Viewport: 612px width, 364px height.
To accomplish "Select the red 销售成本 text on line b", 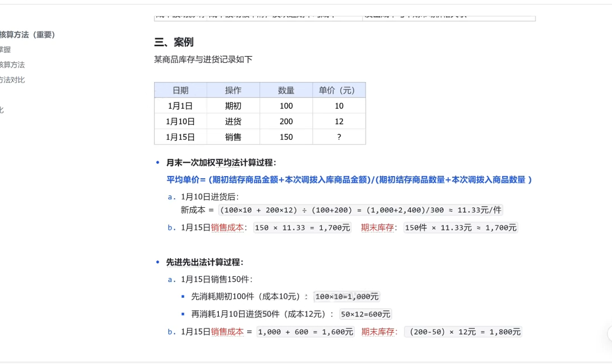I will click(x=227, y=228).
